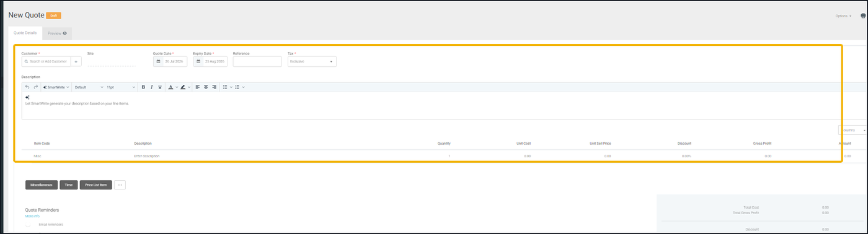The height and width of the screenshot is (234, 868).
Task: Click the Site field
Action: click(x=112, y=61)
